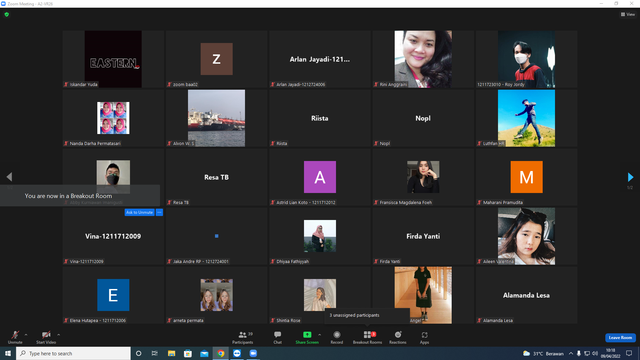Click Astrid Lian Koto's purple A avatar
This screenshot has width=640, height=360.
(x=320, y=177)
